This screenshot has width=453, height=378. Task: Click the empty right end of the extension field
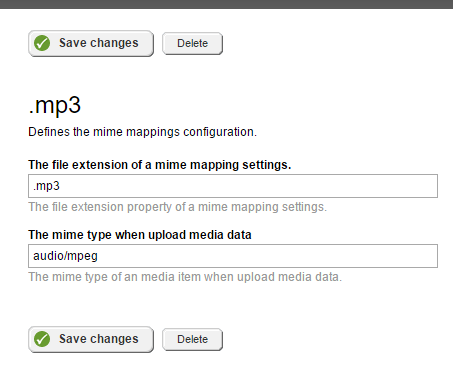click(400, 186)
